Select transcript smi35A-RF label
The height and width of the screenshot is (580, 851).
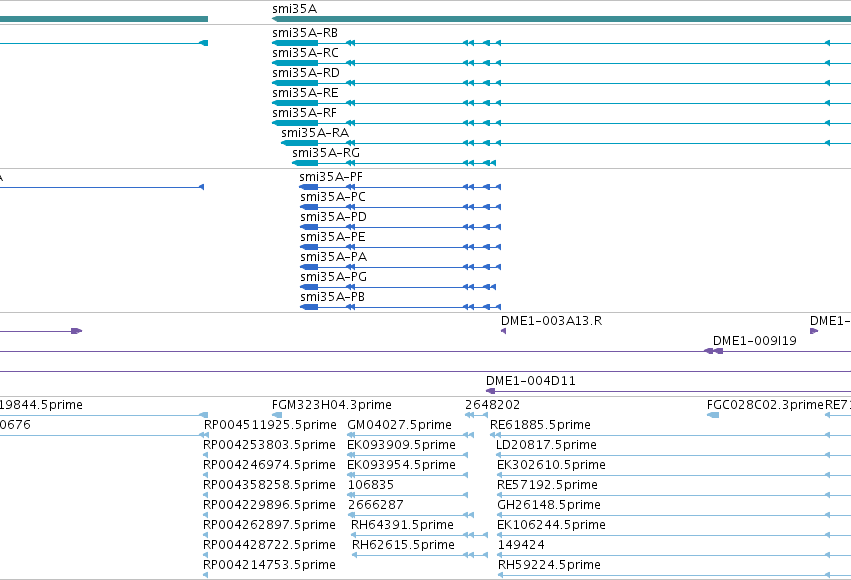[304, 113]
